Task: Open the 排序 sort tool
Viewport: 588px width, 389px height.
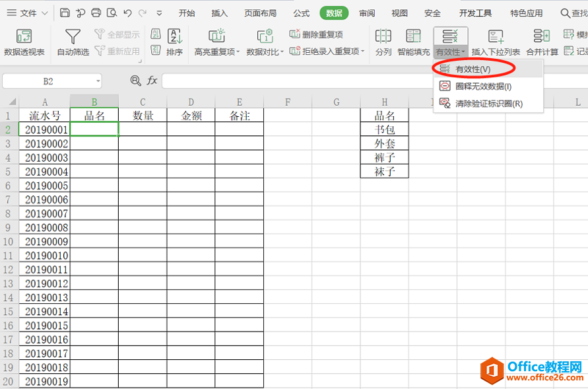Action: click(x=175, y=42)
